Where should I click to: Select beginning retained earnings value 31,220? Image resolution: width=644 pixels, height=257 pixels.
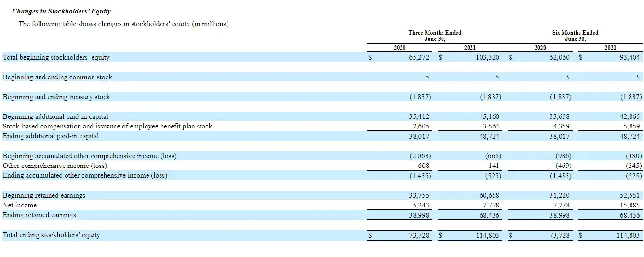tap(559, 195)
